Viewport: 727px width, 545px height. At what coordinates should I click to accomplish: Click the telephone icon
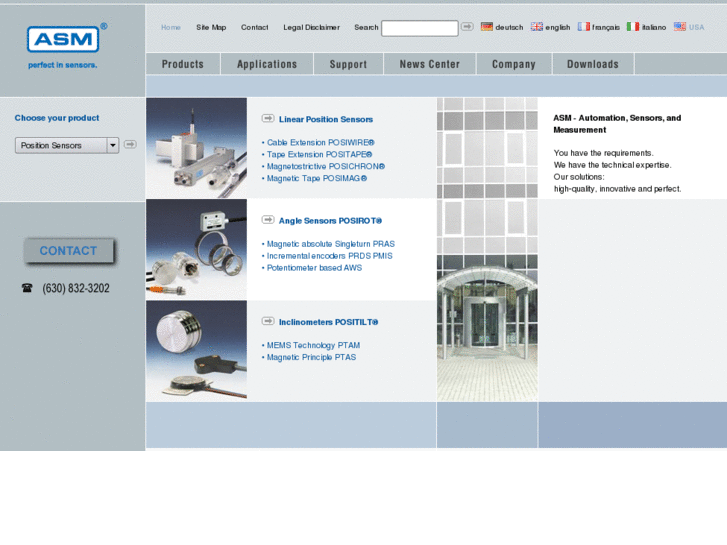click(27, 288)
